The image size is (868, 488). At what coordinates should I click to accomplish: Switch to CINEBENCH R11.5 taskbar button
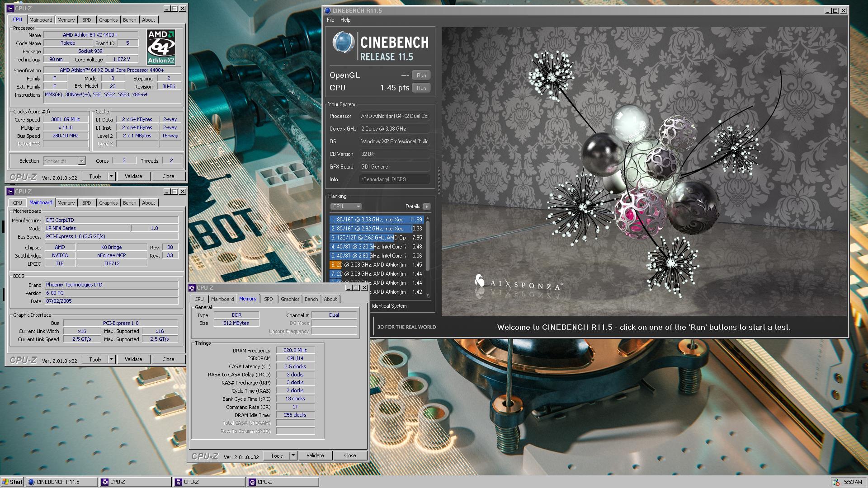tap(62, 482)
